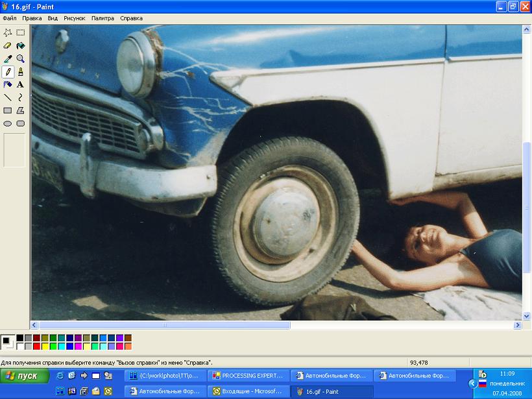Open the Входящие - Microsoft taskbar window
Viewport: 532px width, 399px height.
pyautogui.click(x=248, y=391)
